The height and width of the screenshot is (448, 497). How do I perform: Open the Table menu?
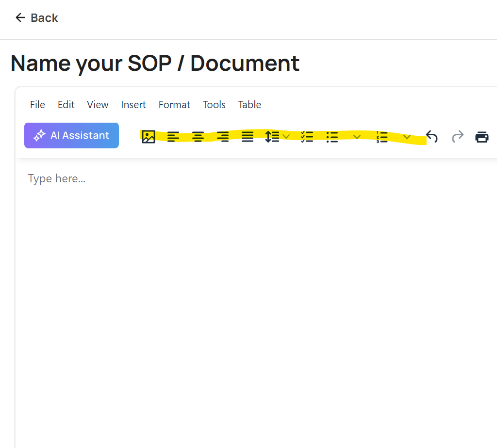[x=250, y=104]
